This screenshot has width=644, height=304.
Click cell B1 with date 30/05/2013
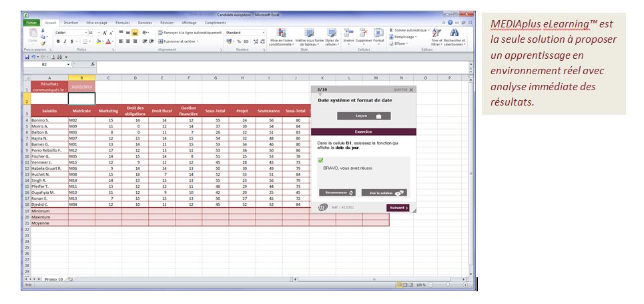pyautogui.click(x=81, y=87)
